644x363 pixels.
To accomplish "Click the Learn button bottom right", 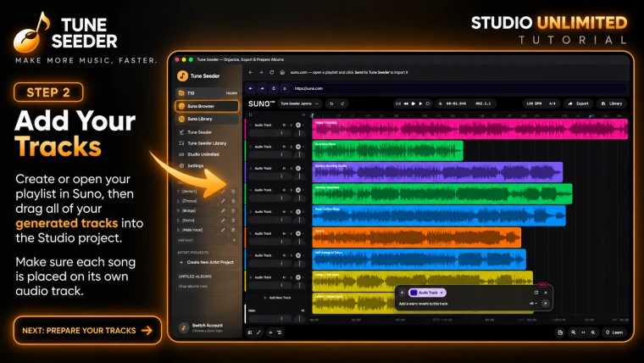I will [614, 332].
